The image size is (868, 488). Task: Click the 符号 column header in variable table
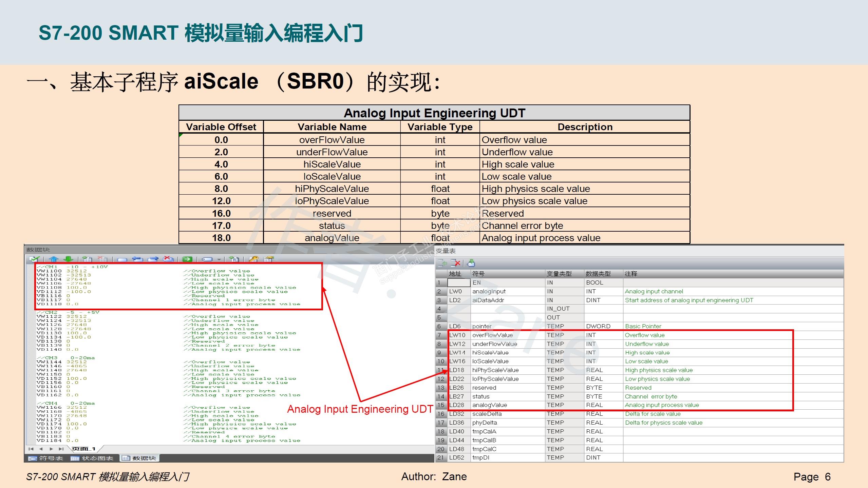[x=478, y=274]
